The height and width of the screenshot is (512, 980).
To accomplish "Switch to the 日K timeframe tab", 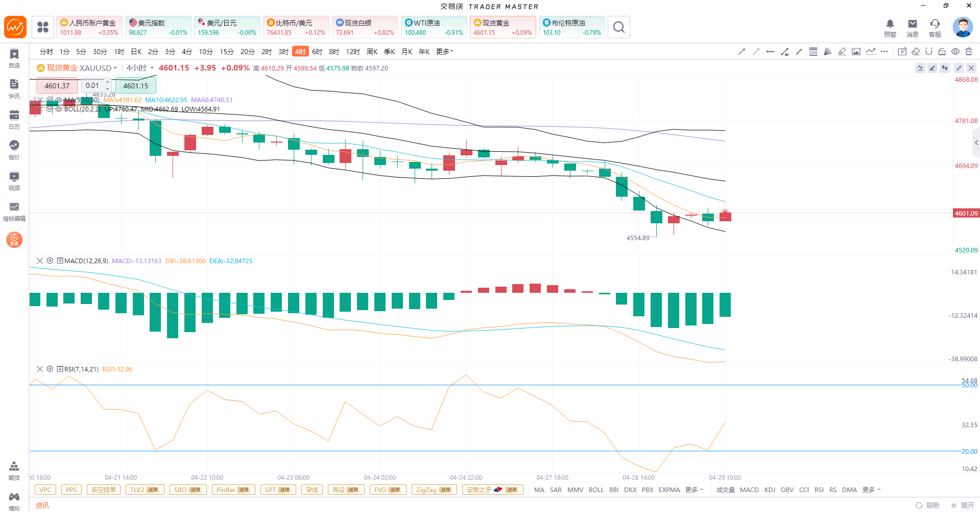I will (x=136, y=52).
